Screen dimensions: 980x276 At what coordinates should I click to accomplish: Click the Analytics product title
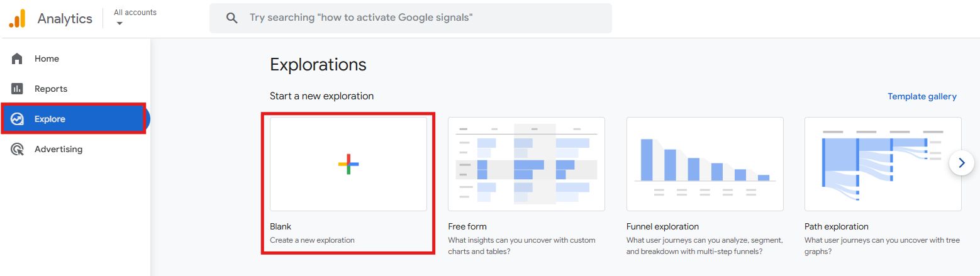65,19
